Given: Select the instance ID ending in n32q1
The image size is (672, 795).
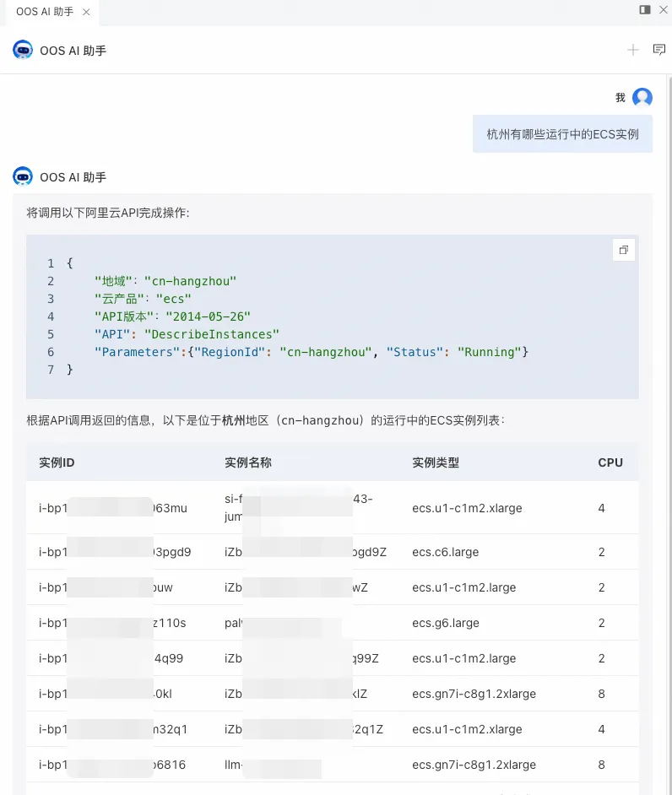Looking at the screenshot, I should 113,730.
